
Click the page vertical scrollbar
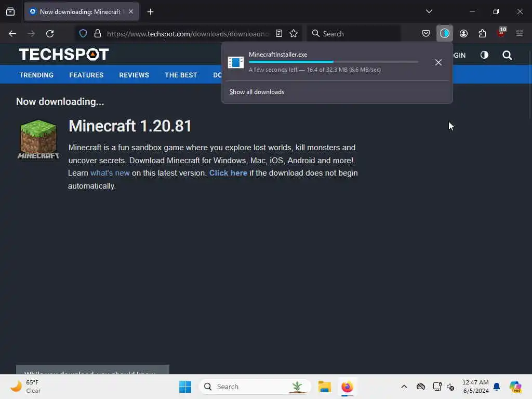coord(529,85)
